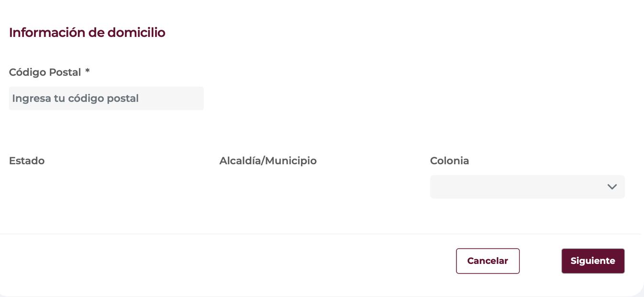Click the Colonia dropdown chevron arrow
Image resolution: width=644 pixels, height=297 pixels.
[611, 187]
